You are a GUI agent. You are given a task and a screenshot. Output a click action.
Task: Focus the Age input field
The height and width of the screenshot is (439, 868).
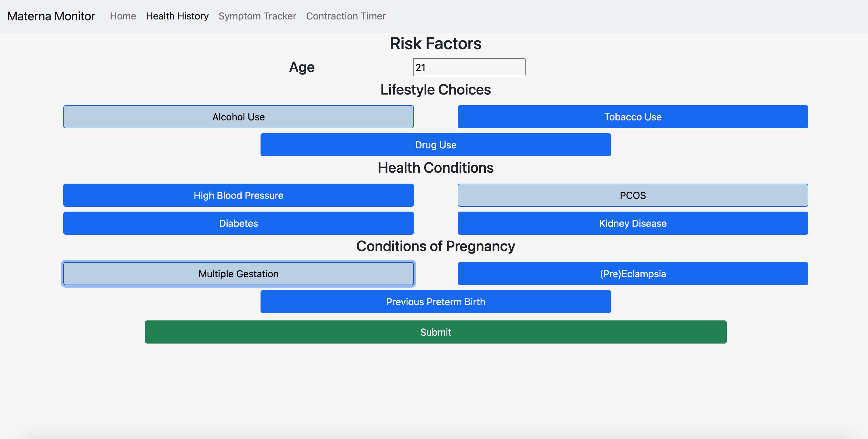tap(469, 67)
